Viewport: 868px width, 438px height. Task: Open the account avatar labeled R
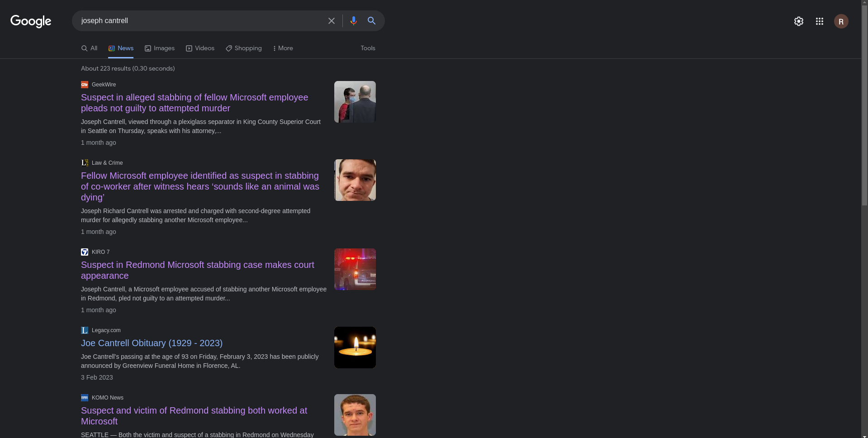pyautogui.click(x=841, y=21)
